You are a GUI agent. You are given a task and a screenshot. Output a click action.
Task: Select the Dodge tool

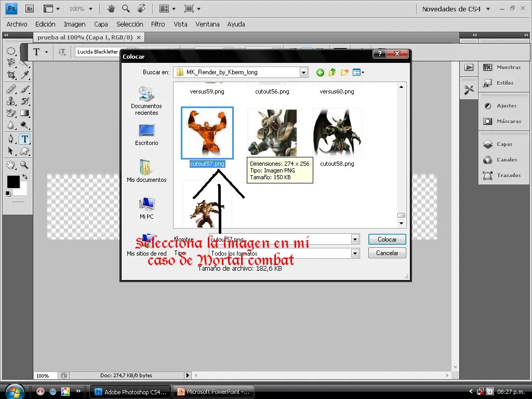pos(24,125)
